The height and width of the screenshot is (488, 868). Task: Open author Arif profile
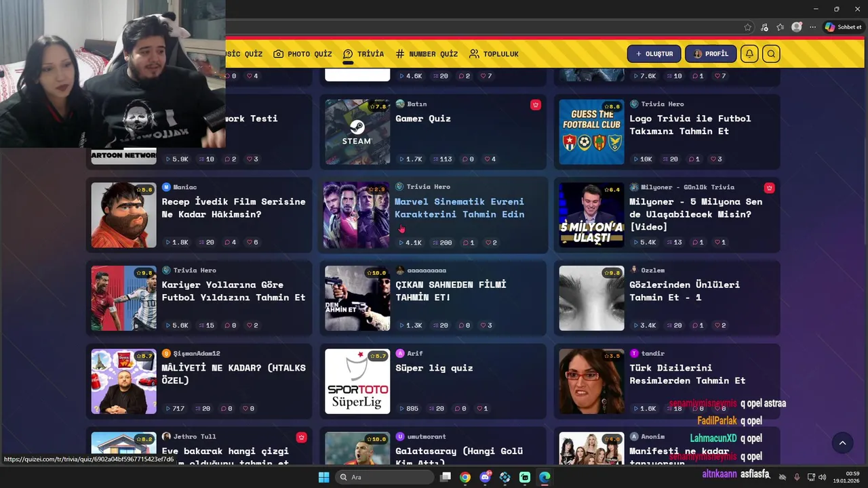pos(409,353)
